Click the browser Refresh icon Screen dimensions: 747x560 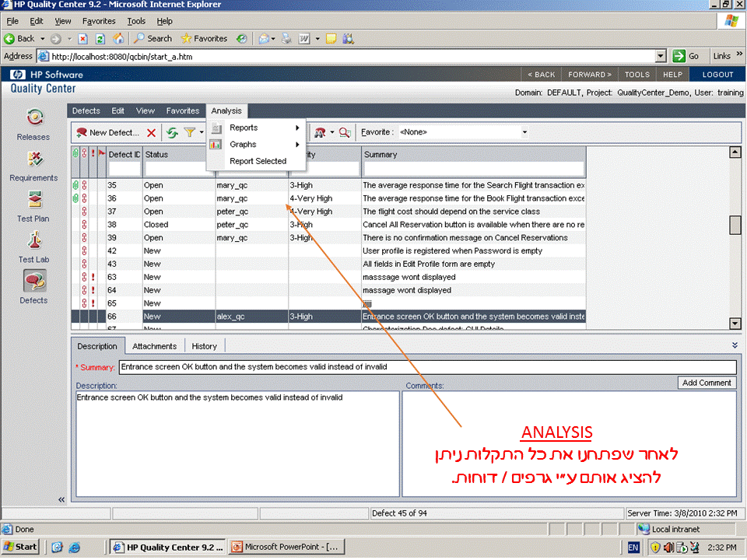pyautogui.click(x=100, y=39)
